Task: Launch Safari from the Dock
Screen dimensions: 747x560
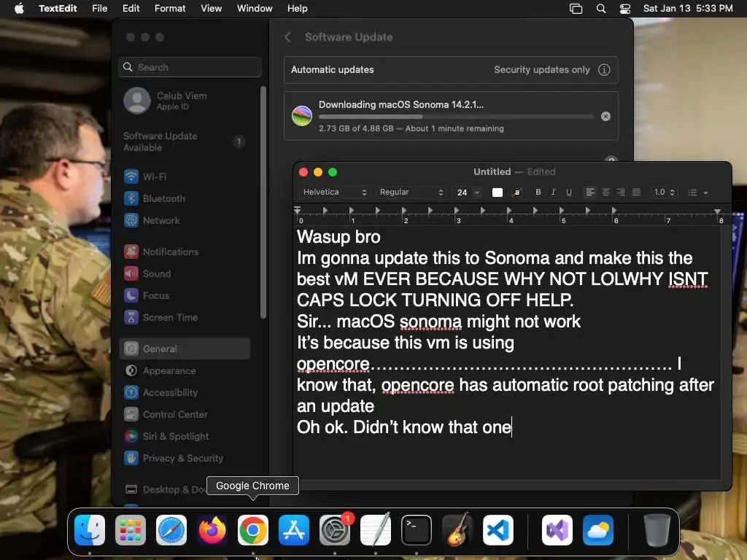Action: pyautogui.click(x=171, y=530)
